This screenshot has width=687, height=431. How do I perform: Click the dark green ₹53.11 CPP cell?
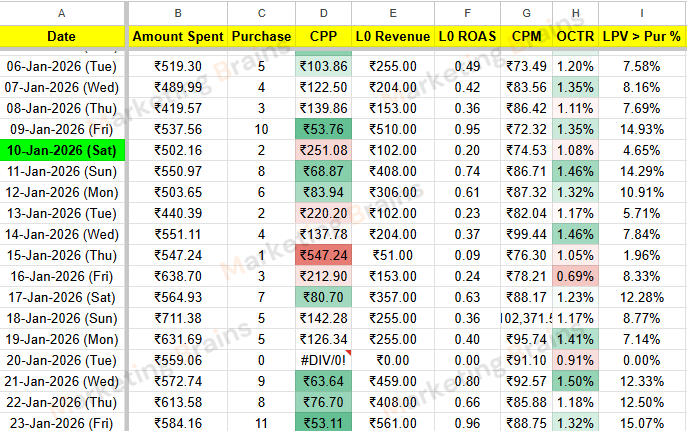pyautogui.click(x=322, y=423)
